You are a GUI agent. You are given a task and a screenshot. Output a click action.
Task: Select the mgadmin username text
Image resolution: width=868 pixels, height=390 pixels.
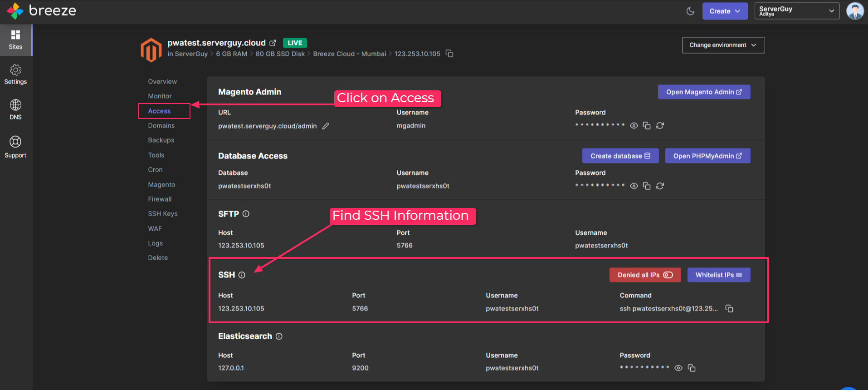(411, 126)
